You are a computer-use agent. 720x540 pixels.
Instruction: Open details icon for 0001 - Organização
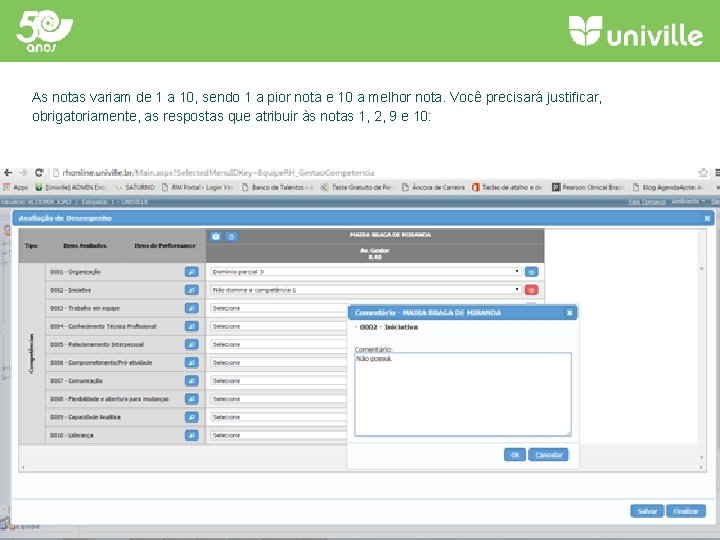[x=191, y=272]
